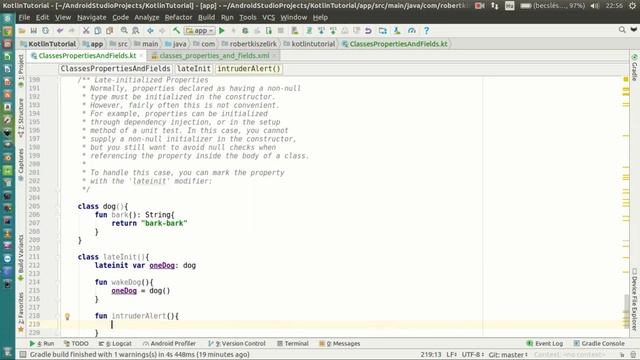This screenshot has height=360, width=640.
Task: Open the LF line separator selector
Action: tap(451, 355)
